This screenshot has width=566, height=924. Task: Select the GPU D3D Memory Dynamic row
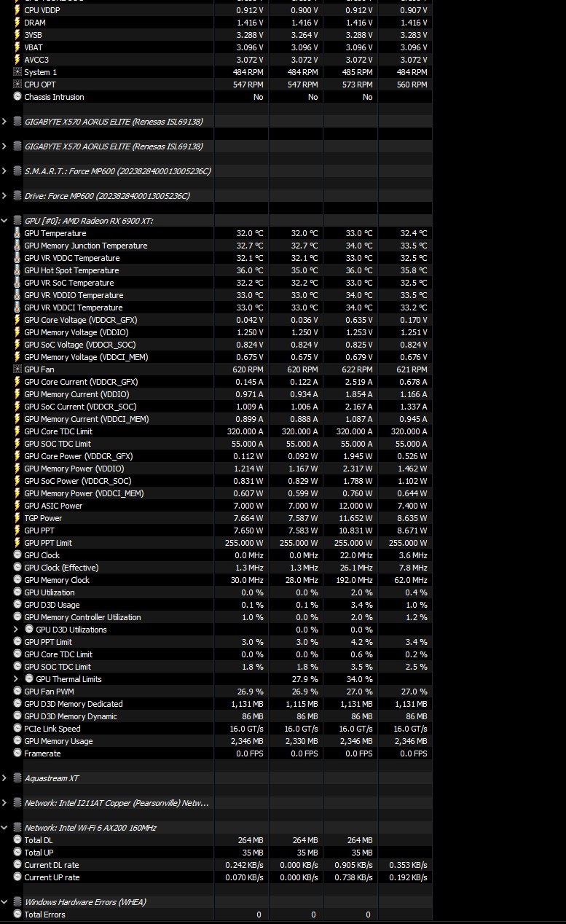click(x=216, y=716)
